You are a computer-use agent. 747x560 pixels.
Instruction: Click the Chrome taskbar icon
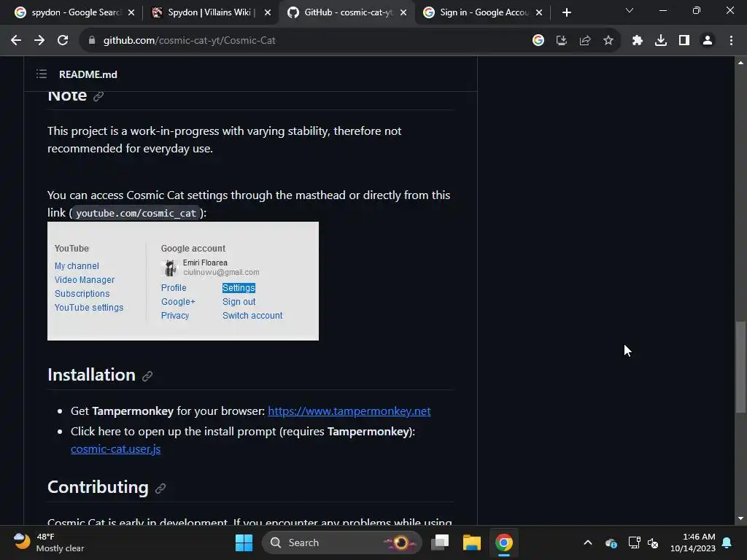pyautogui.click(x=503, y=542)
